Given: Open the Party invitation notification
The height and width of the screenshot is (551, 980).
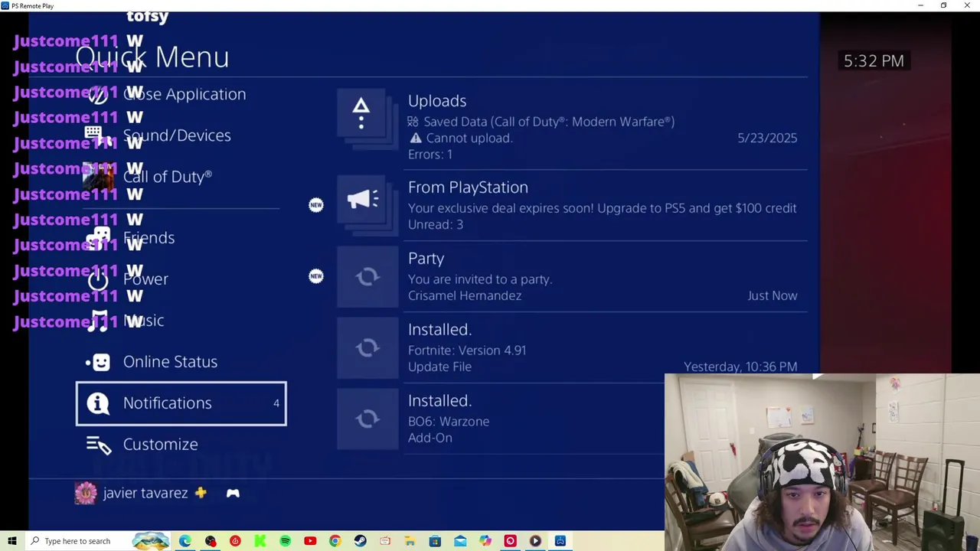Looking at the screenshot, I should 572,276.
